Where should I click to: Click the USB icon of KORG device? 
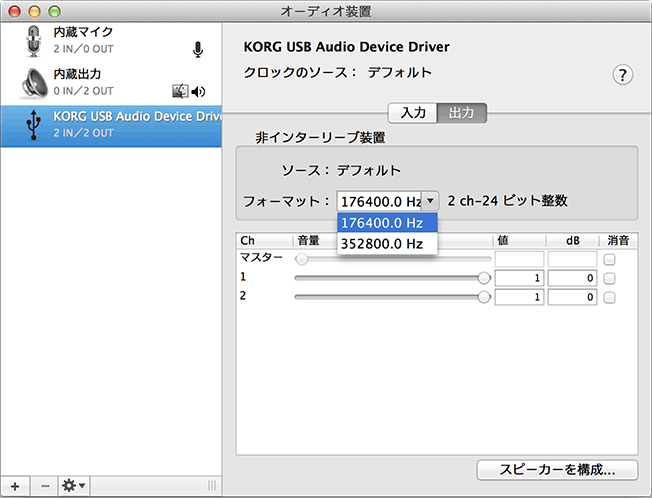click(33, 125)
